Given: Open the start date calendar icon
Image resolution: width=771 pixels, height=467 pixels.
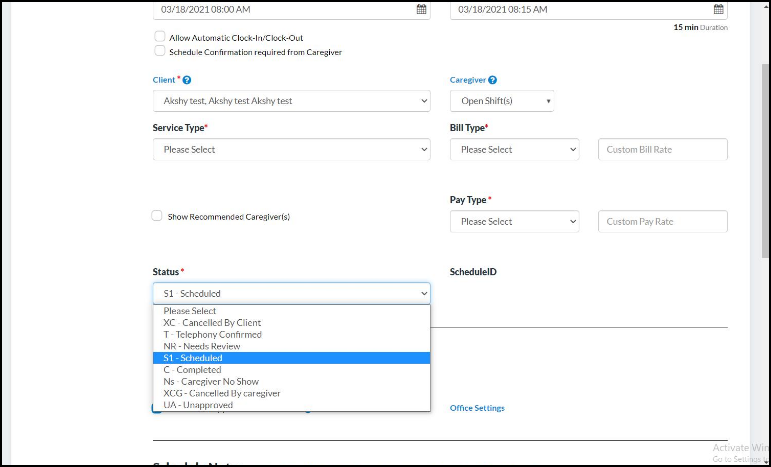Looking at the screenshot, I should click(x=421, y=9).
